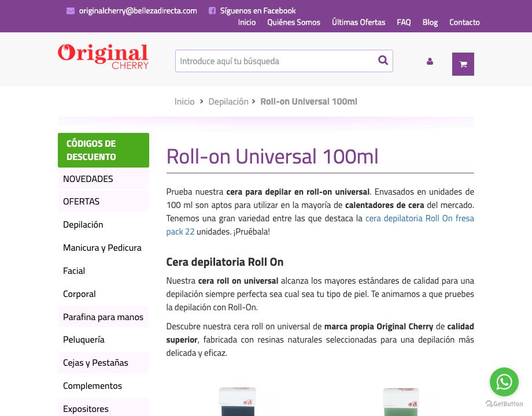Select NOVEDADES in the sidebar
Viewport: 532px width, 416px height.
(x=104, y=179)
